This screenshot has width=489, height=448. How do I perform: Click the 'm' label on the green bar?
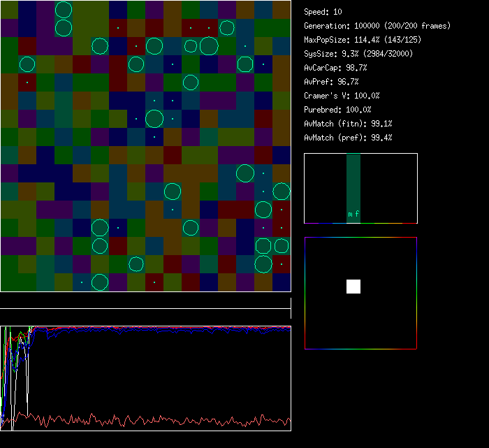click(350, 215)
